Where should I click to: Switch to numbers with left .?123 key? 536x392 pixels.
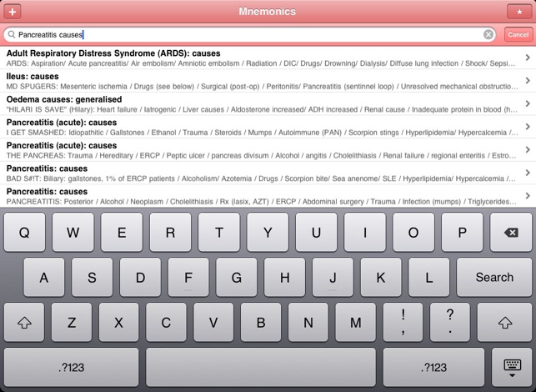(72, 367)
